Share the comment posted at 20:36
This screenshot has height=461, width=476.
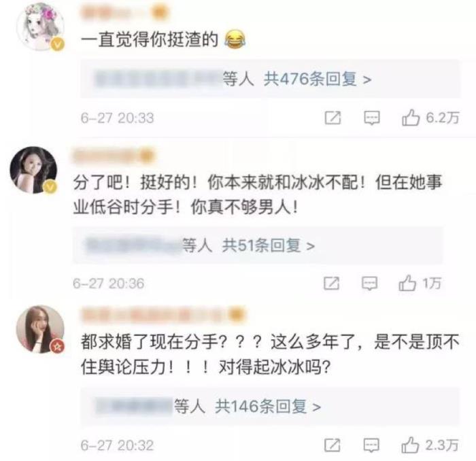[x=332, y=284]
